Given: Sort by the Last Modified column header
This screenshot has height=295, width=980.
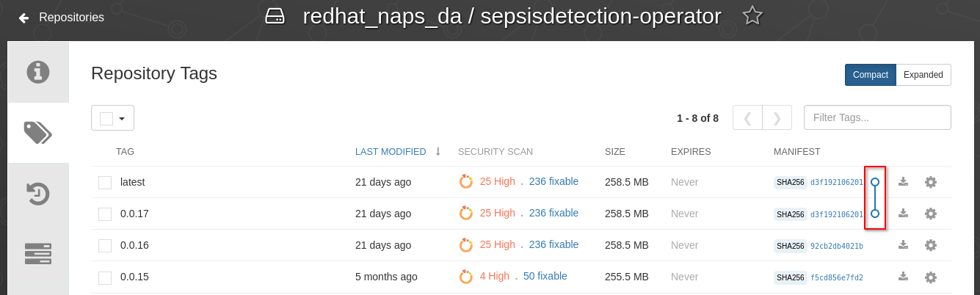Looking at the screenshot, I should [391, 152].
